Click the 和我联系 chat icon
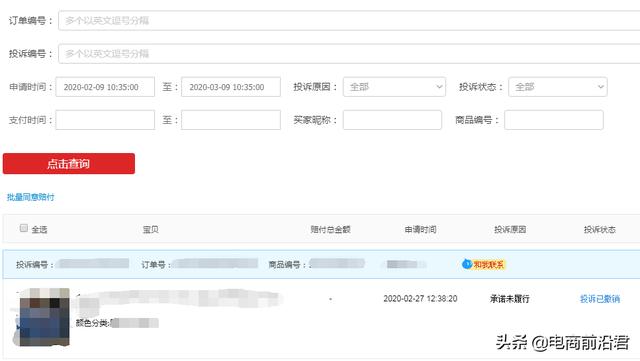 click(483, 265)
